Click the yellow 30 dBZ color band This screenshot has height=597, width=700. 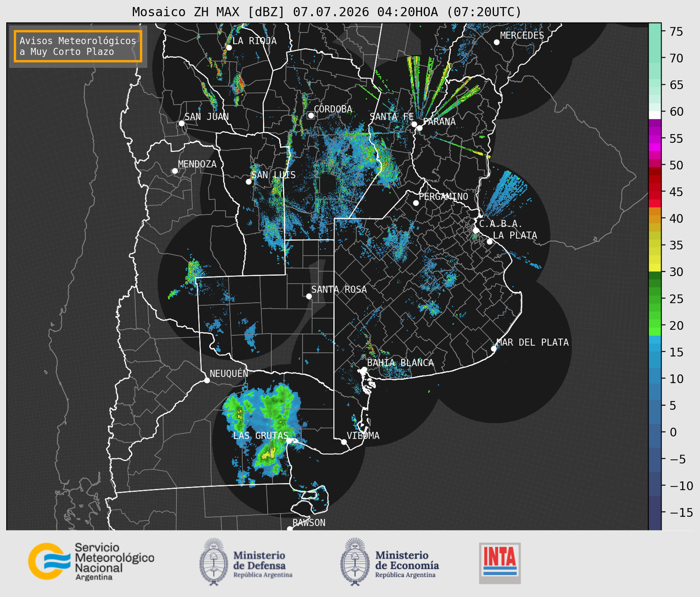tap(655, 268)
